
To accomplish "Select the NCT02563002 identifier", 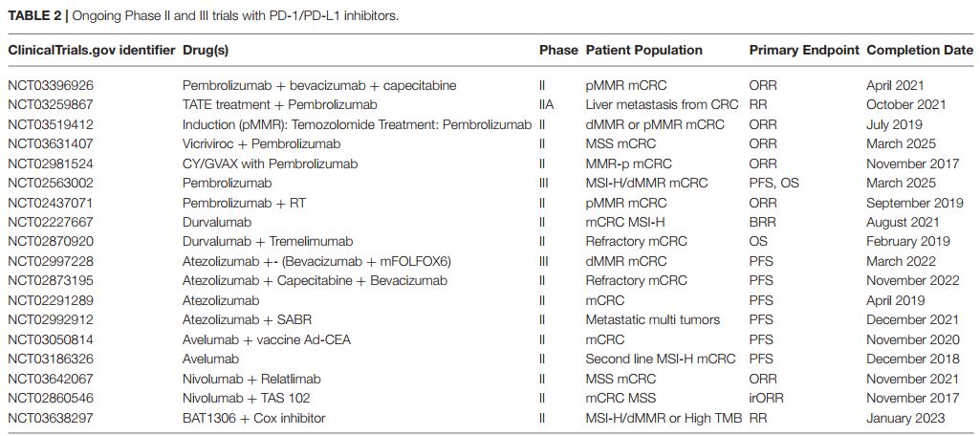I will (x=51, y=183).
